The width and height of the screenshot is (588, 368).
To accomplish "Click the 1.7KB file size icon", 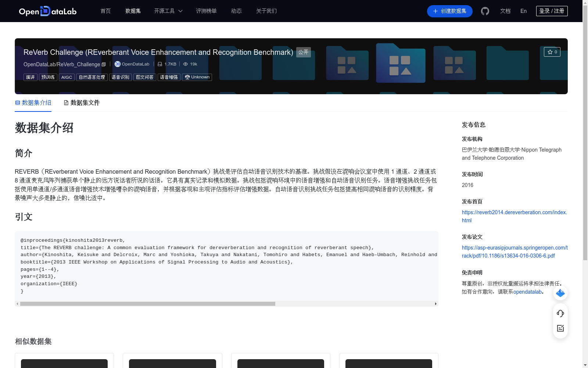I will pos(160,64).
